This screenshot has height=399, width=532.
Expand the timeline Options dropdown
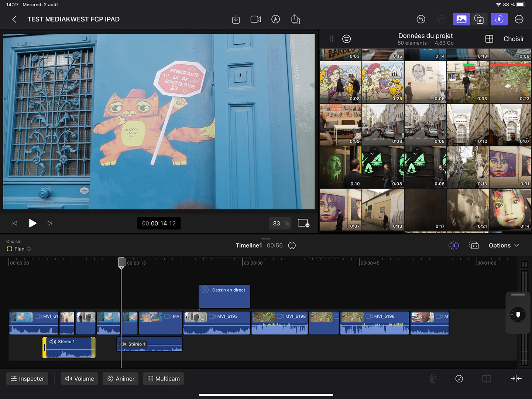pyautogui.click(x=504, y=245)
